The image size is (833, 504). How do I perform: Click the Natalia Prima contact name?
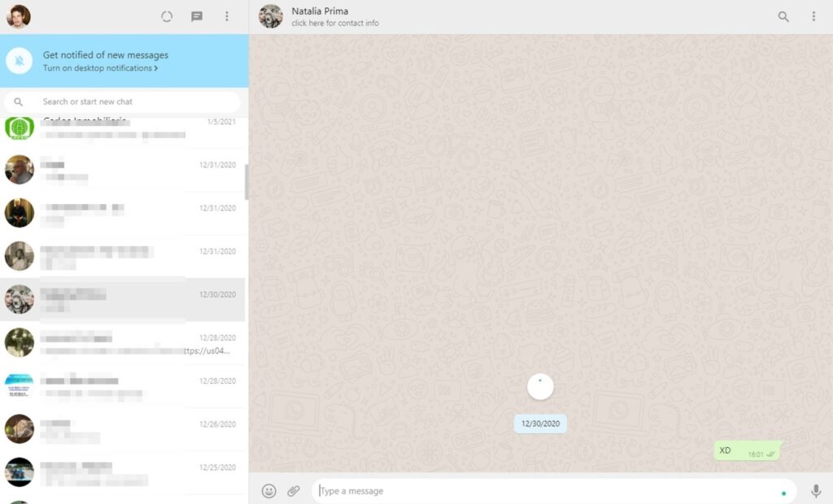pos(320,11)
